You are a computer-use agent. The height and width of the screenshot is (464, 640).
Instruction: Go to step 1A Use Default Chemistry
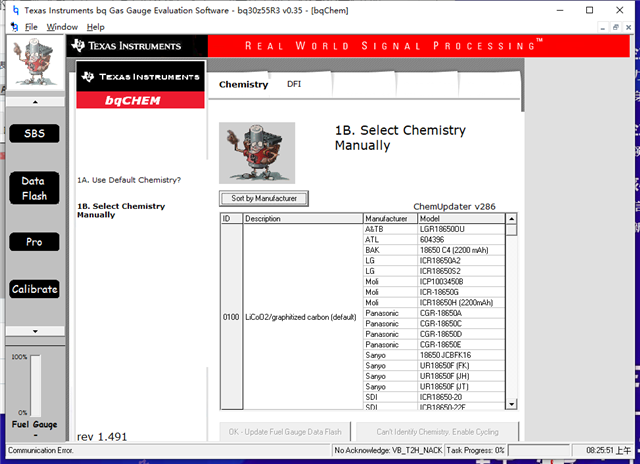pyautogui.click(x=129, y=180)
